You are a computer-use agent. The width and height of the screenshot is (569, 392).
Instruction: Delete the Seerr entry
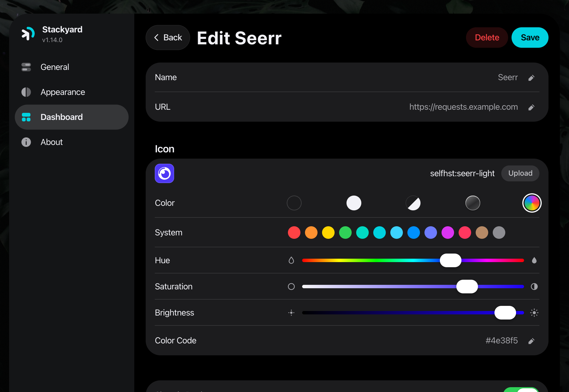(x=487, y=38)
